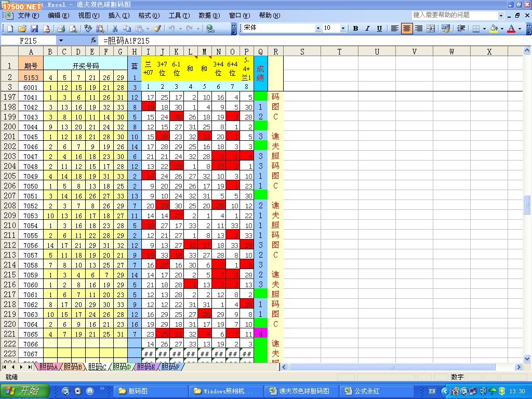Viewport: 532px width, 399px height.
Task: Click the horizontal scrollbar right arrow
Action: (518, 367)
